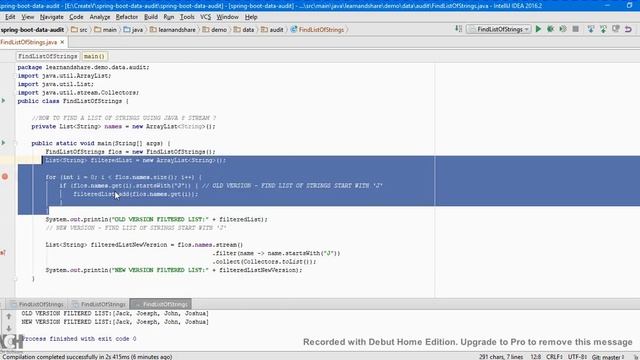This screenshot has width=640, height=360.
Task: Open the FindListOfStrings run configuration dropdown
Action: tap(499, 29)
